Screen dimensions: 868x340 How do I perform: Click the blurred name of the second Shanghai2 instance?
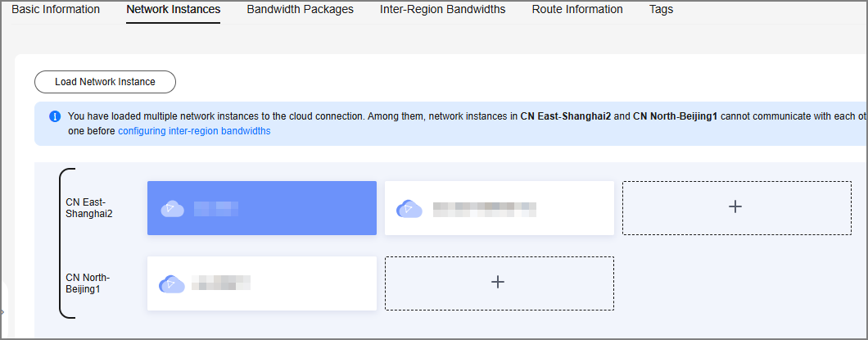coord(485,209)
